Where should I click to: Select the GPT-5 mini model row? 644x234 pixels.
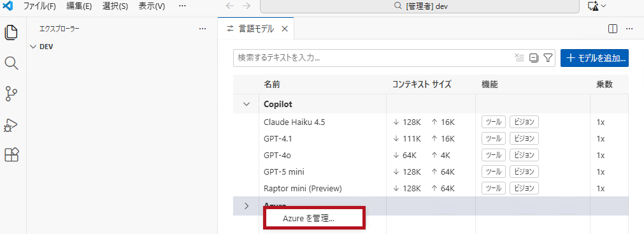431,172
